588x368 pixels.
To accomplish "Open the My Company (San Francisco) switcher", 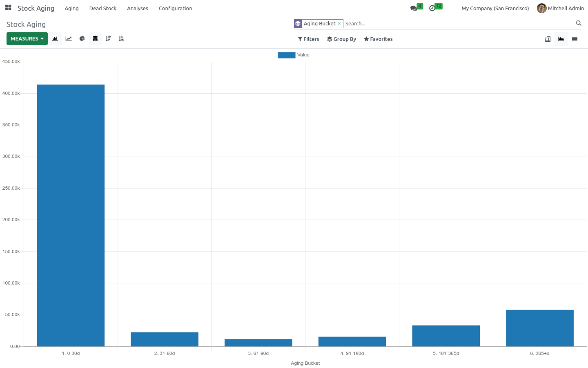I will click(495, 8).
